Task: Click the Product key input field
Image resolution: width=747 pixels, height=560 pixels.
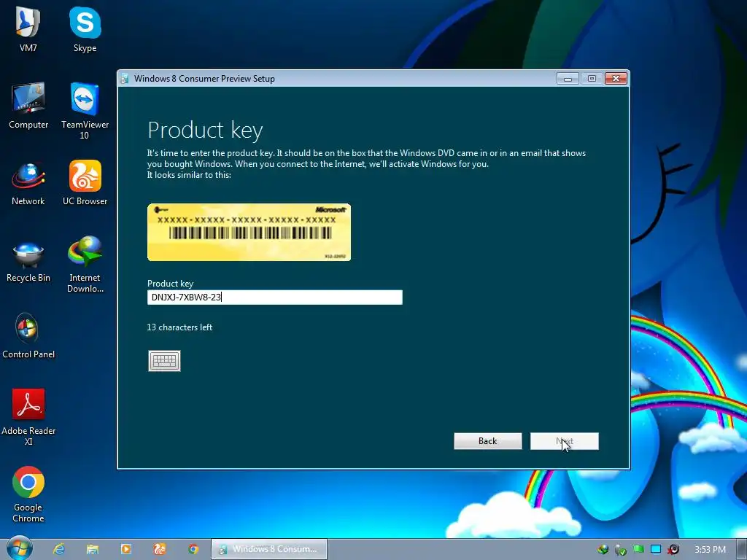Action: click(x=275, y=297)
